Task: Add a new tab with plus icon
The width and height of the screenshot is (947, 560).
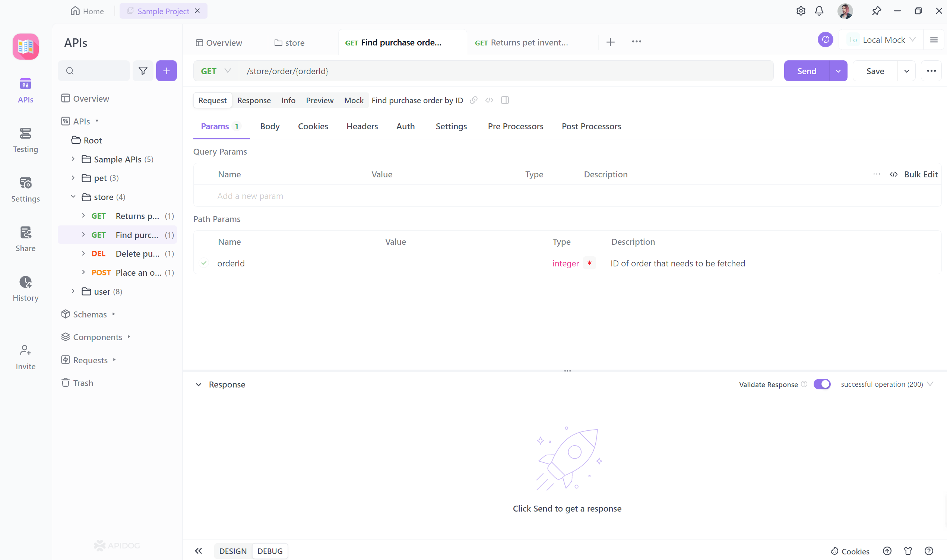Action: click(611, 42)
